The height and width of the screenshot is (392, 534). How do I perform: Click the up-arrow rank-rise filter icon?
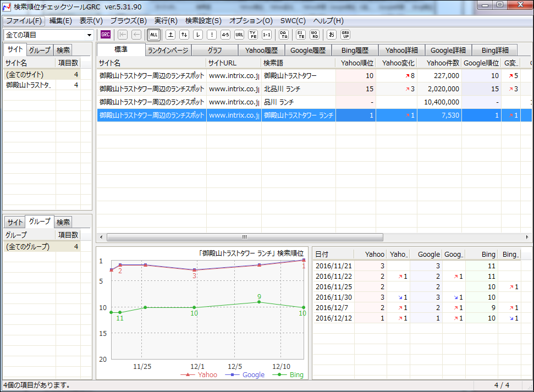170,35
